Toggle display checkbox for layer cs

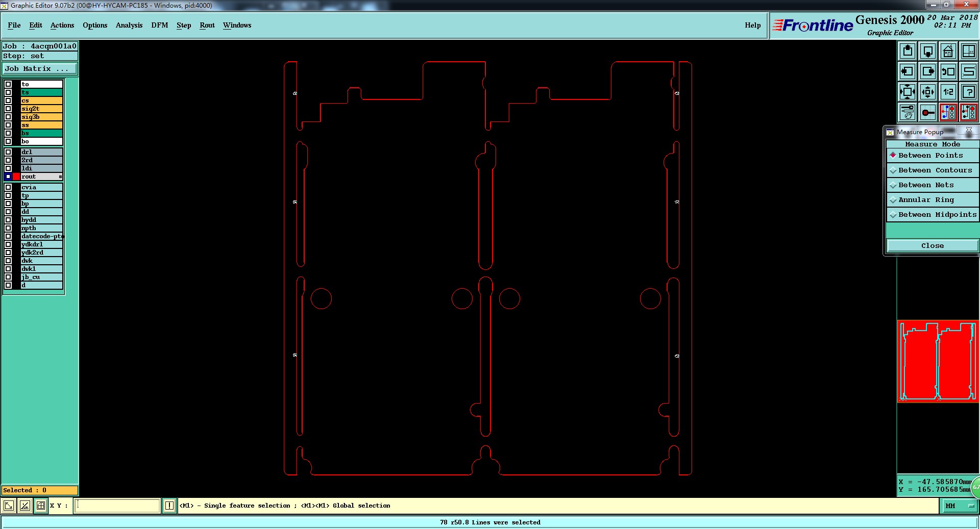[x=8, y=100]
